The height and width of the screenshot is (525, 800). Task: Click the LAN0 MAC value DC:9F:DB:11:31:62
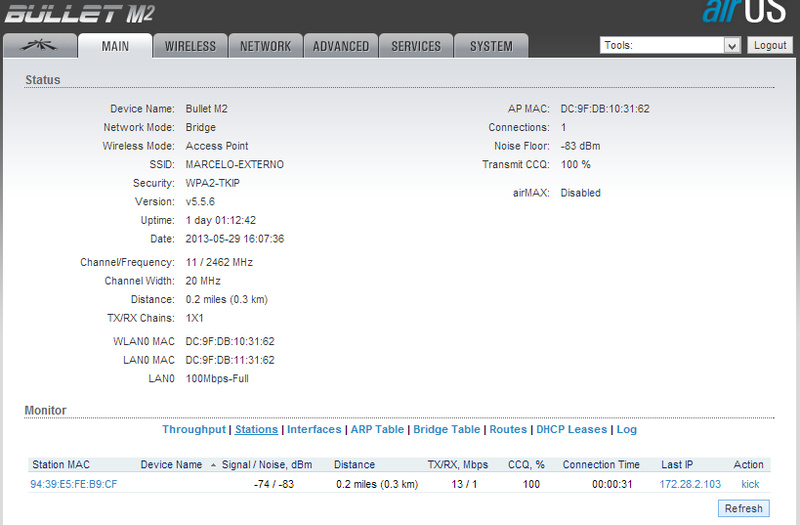230,360
